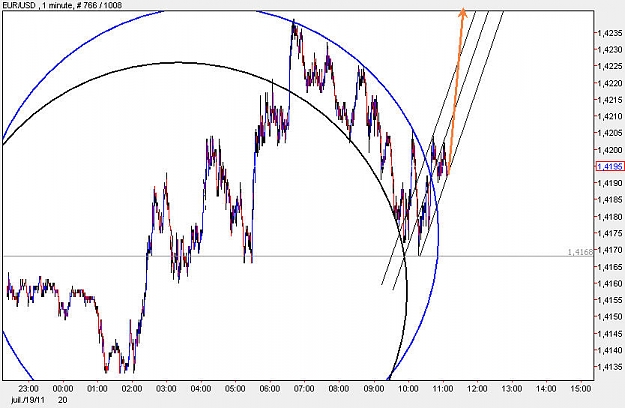Click the 15:00 time axis label

581,388
